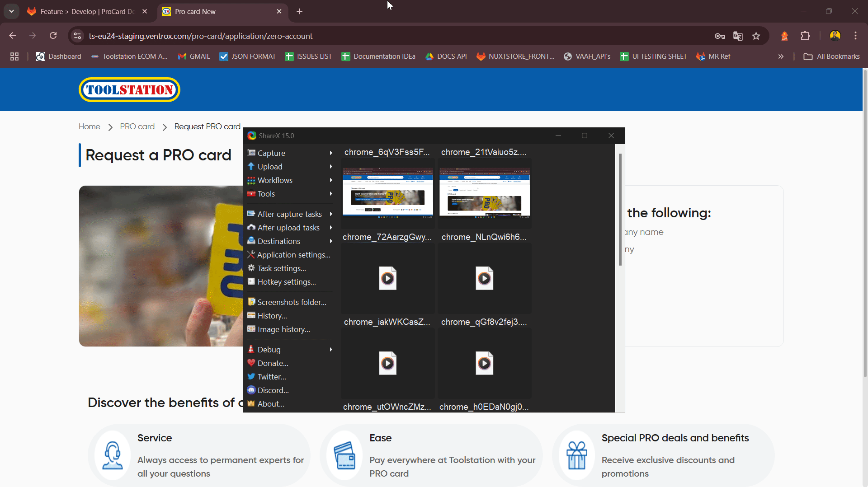Open Chrome profile avatar
Image resolution: width=868 pixels, height=487 pixels.
click(x=835, y=36)
